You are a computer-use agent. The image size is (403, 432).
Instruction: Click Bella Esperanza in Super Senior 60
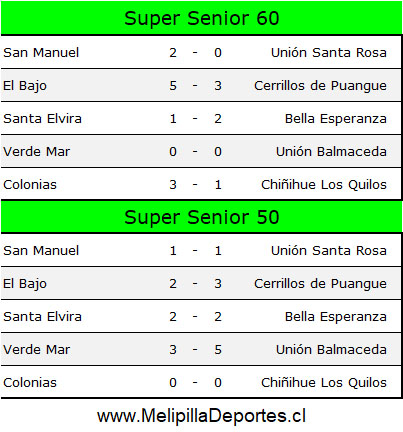336,119
